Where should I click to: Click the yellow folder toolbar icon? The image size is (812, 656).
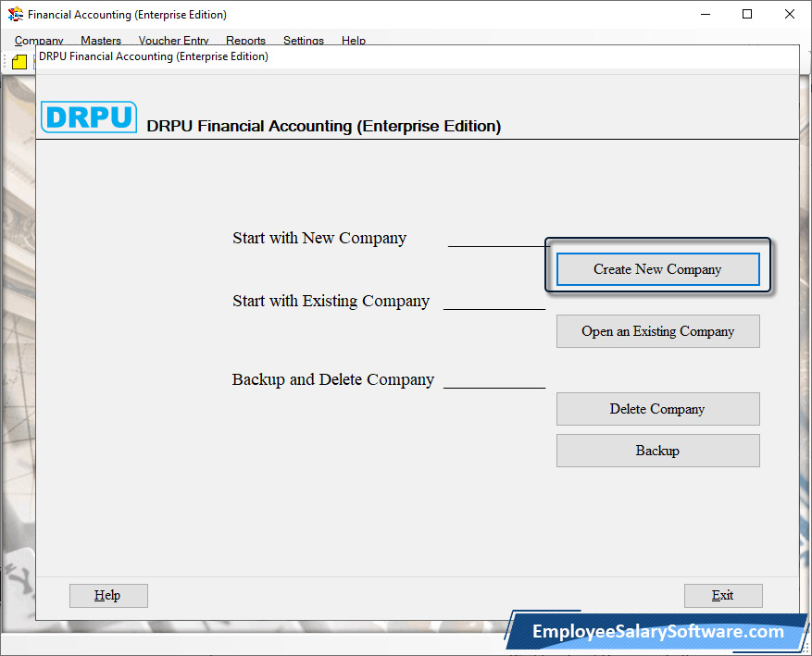pyautogui.click(x=19, y=62)
